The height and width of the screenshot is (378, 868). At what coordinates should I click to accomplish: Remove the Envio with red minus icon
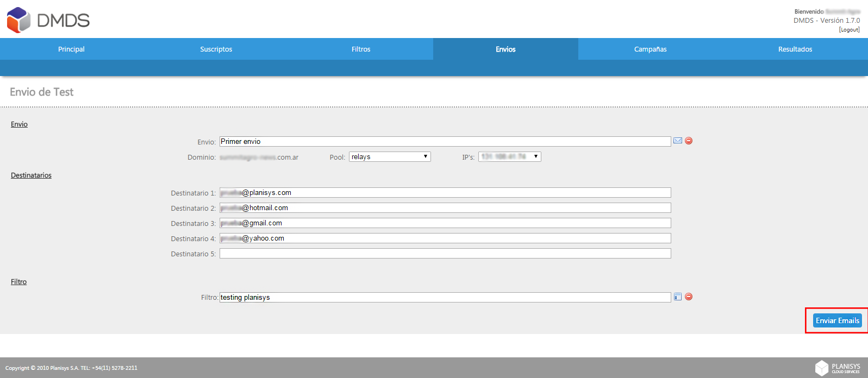[x=689, y=141]
